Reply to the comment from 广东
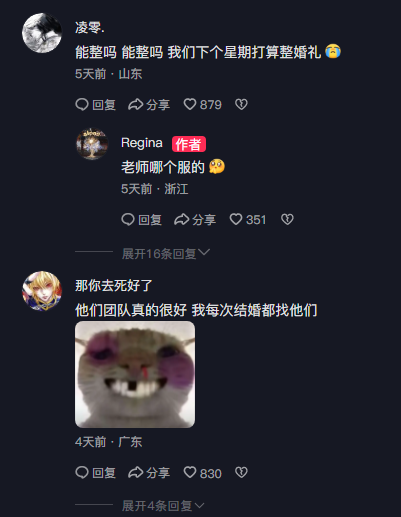 [x=95, y=473]
